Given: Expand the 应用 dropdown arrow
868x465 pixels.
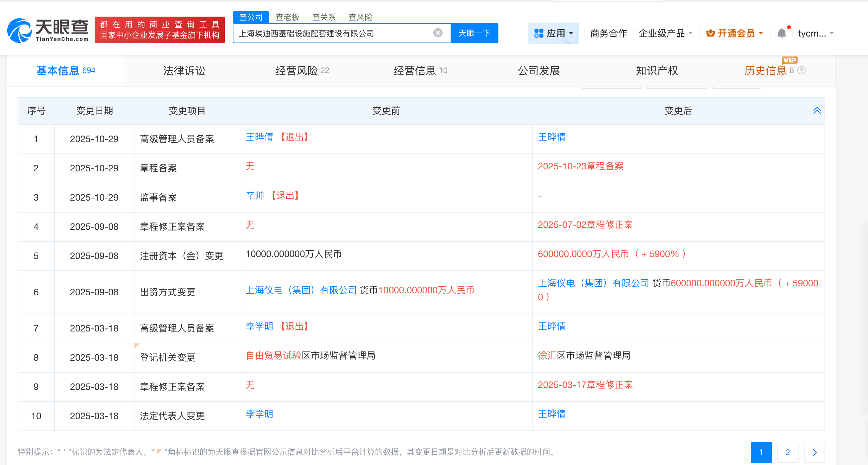Looking at the screenshot, I should click(x=571, y=33).
